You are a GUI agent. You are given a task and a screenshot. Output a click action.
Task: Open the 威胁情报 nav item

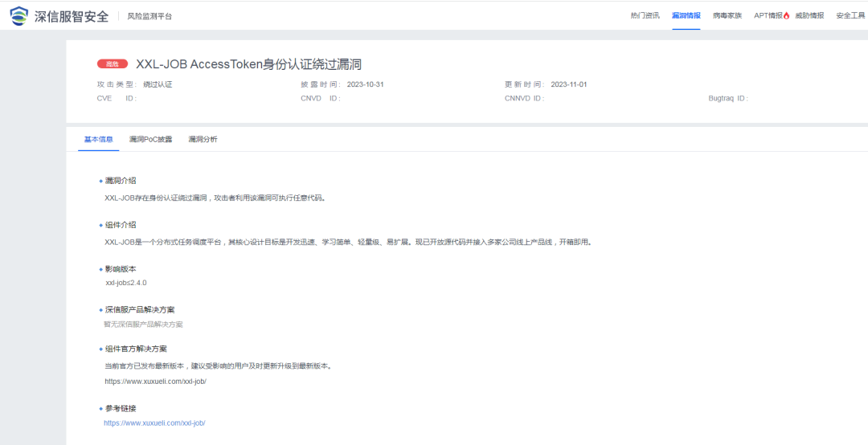[x=809, y=16]
